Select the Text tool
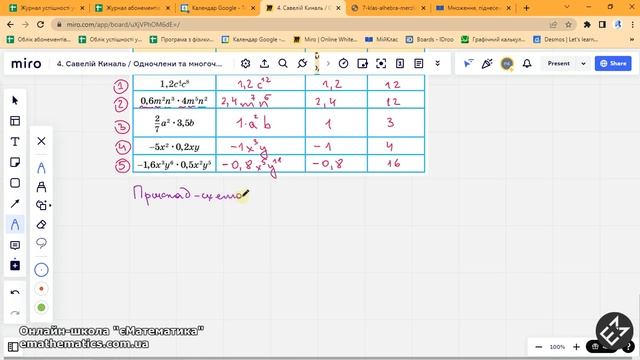This screenshot has height=360, width=640. [x=15, y=142]
